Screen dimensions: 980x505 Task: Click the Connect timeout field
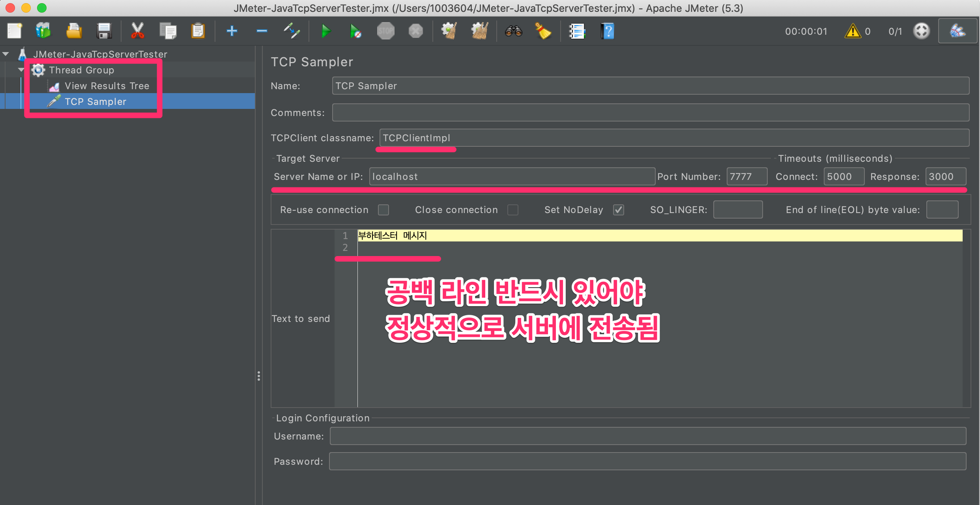(x=844, y=176)
